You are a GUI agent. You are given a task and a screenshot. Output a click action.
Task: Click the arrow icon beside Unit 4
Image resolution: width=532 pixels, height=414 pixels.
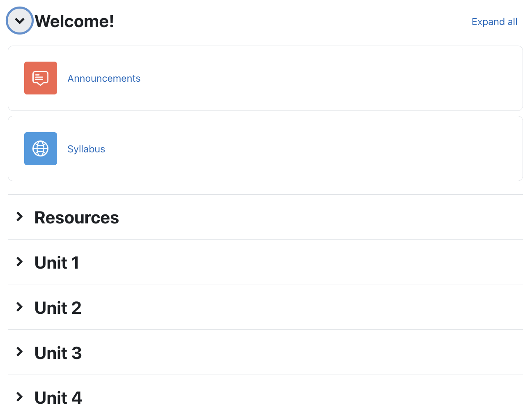click(x=19, y=397)
